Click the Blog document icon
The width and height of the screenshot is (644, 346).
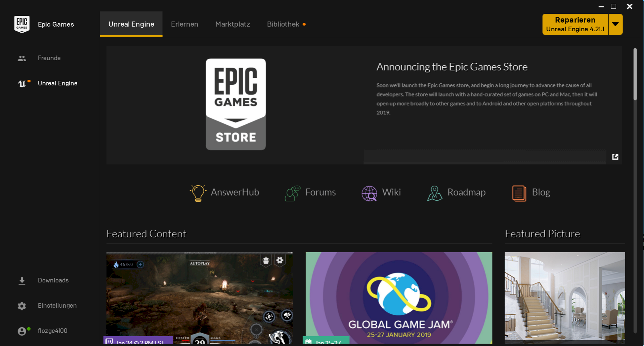[x=519, y=193]
